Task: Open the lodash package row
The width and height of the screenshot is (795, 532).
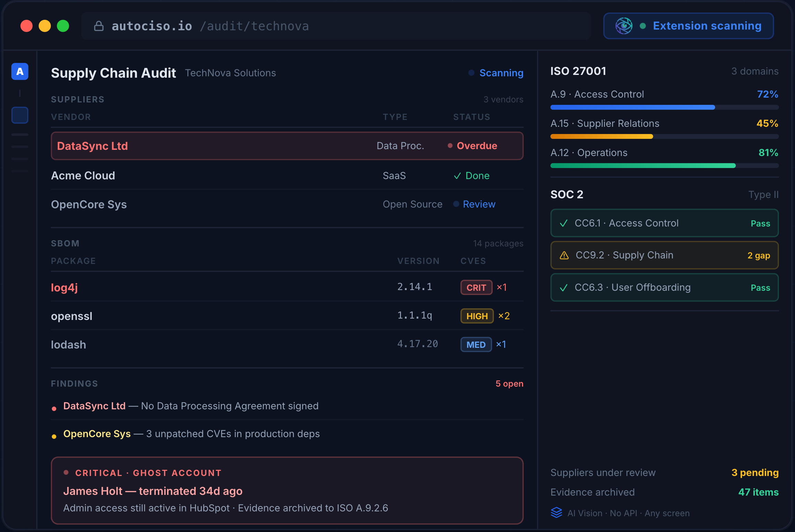Action: (x=287, y=344)
